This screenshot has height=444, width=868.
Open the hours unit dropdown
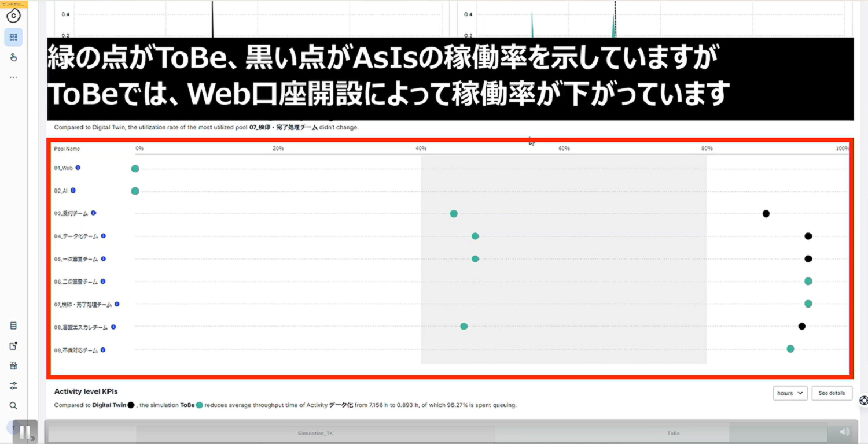click(790, 393)
